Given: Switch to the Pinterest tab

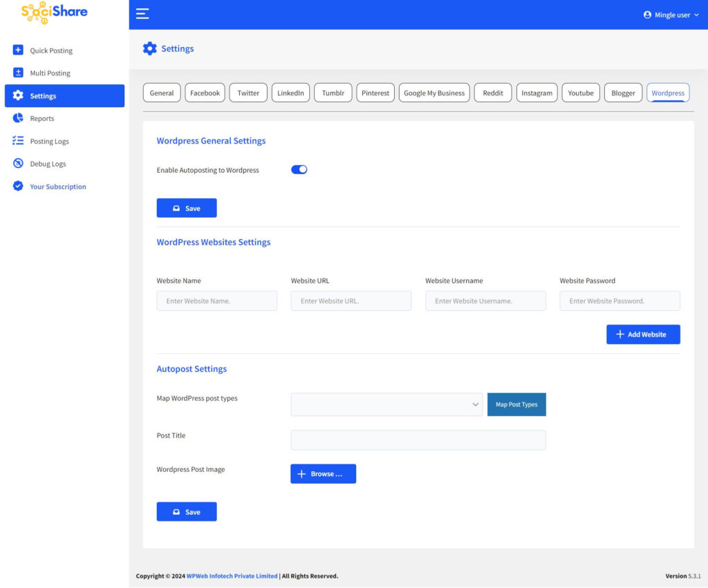Looking at the screenshot, I should click(375, 93).
